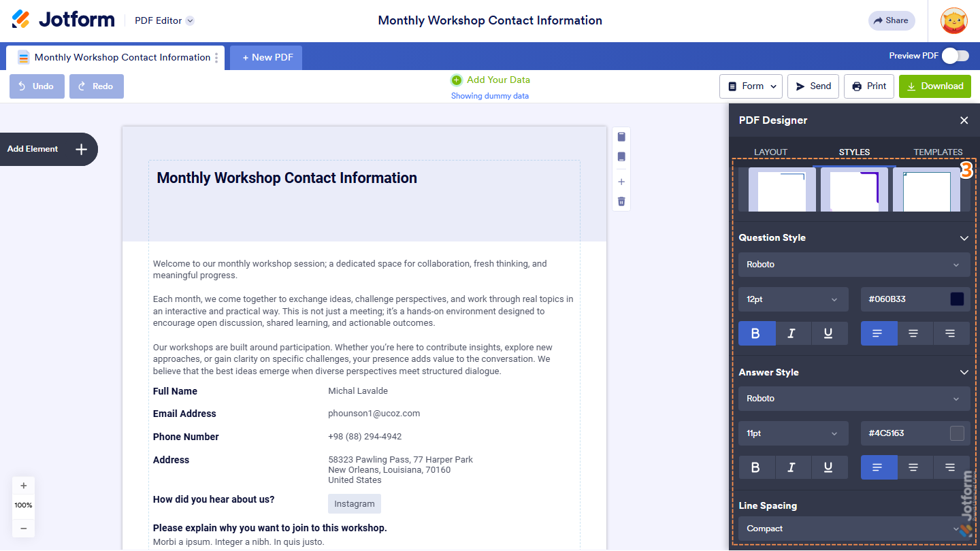Toggle underline in Answer Style
The width and height of the screenshot is (980, 551).
tap(830, 467)
